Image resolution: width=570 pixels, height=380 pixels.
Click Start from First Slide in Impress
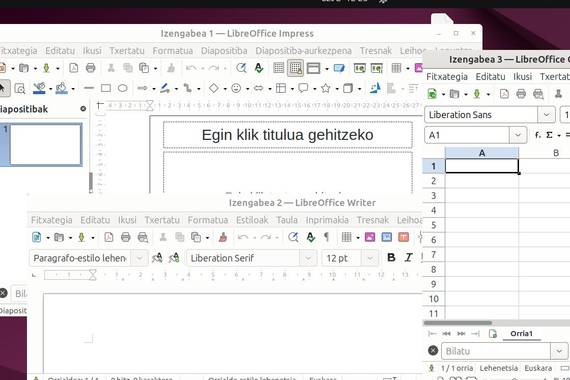(x=360, y=68)
